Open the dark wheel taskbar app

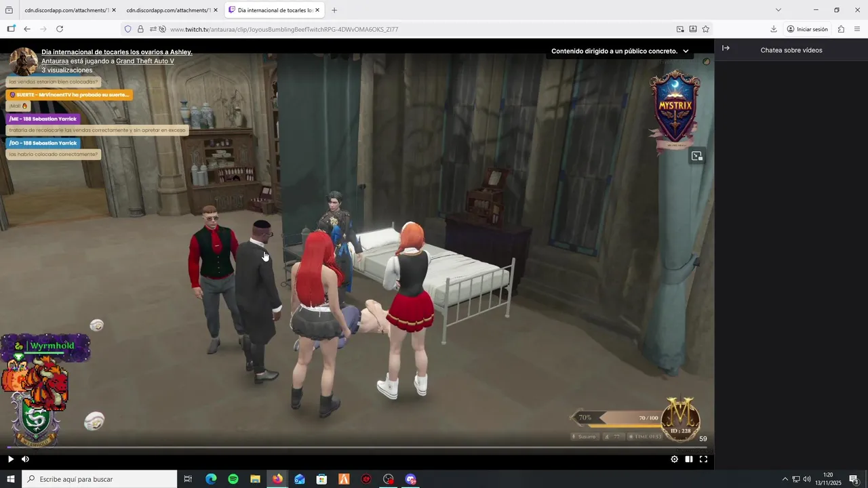click(388, 479)
